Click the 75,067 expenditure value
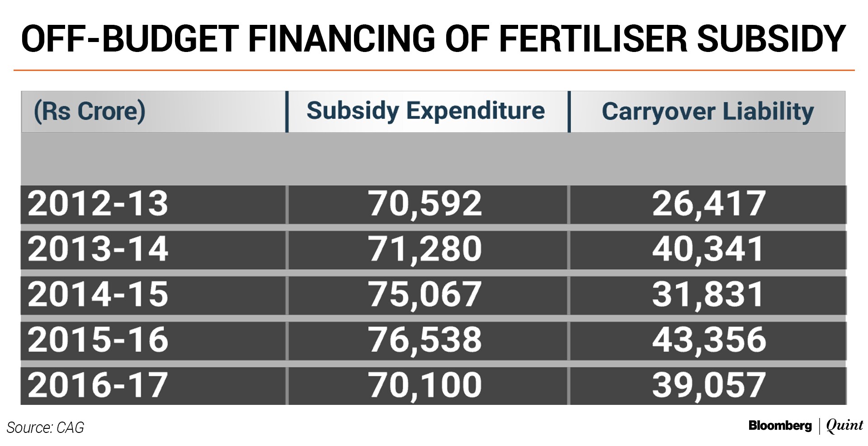 pos(425,295)
